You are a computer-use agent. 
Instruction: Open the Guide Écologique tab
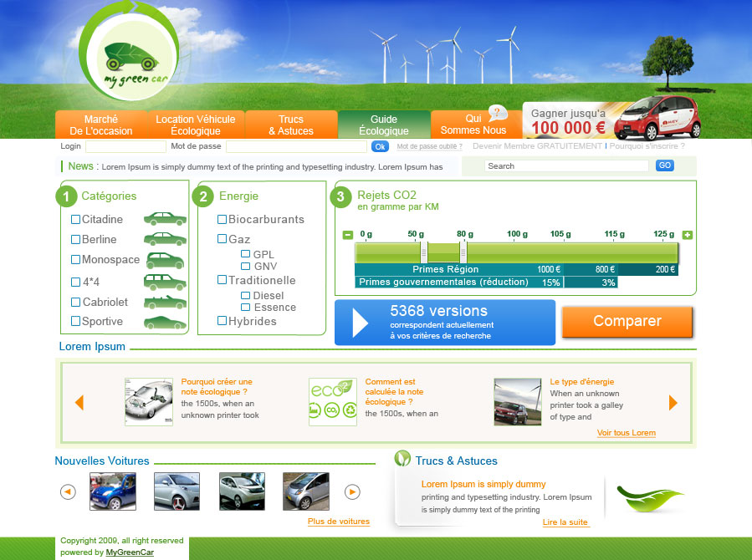pyautogui.click(x=384, y=125)
